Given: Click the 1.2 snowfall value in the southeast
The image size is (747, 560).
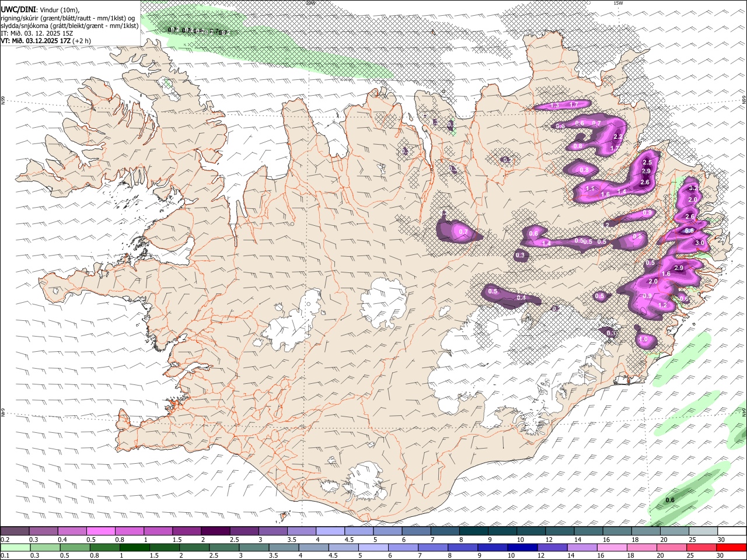Looking at the screenshot, I should [662, 305].
